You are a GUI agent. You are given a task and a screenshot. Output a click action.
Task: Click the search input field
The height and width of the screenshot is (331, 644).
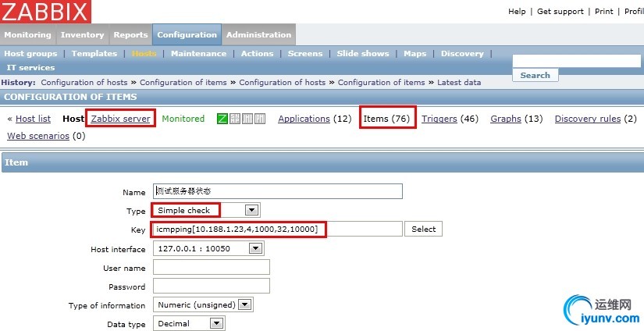[577, 61]
